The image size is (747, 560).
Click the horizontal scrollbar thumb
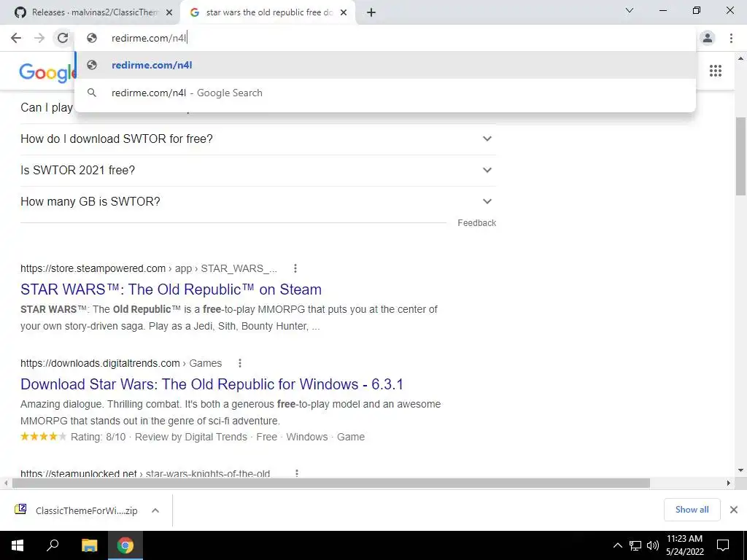point(331,483)
